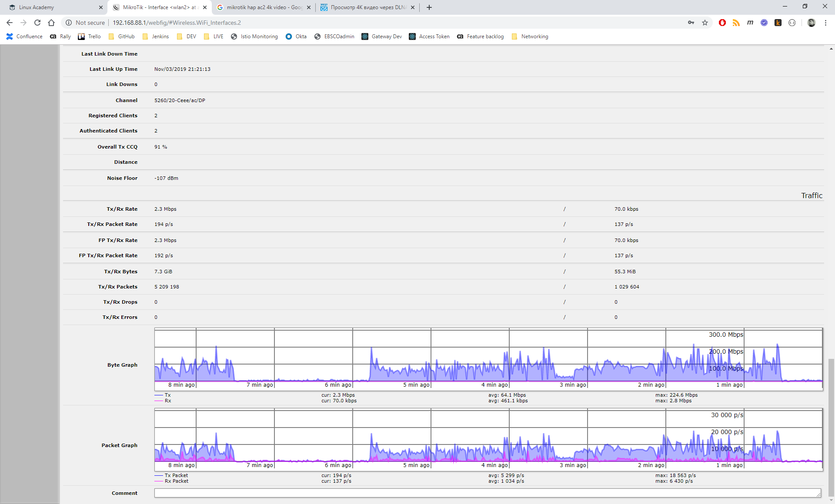Viewport: 835px width, 504px height.
Task: Click the Comment text field
Action: pos(487,493)
